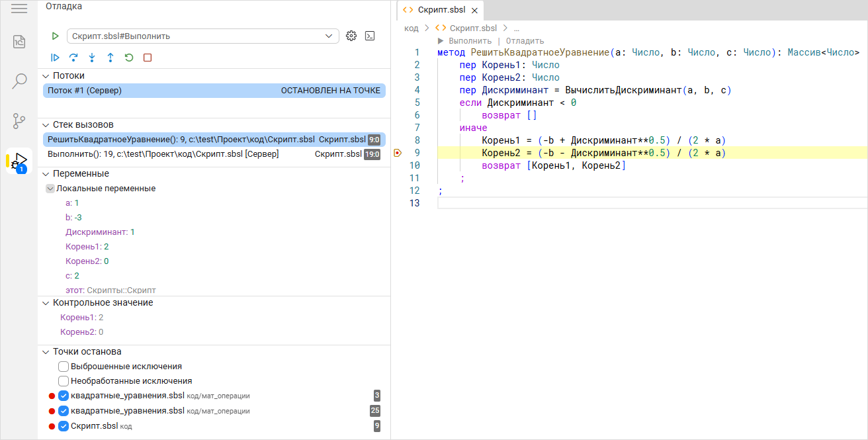Image resolution: width=868 pixels, height=440 pixels.
Task: Click the Continue debugging icon
Action: coord(56,58)
